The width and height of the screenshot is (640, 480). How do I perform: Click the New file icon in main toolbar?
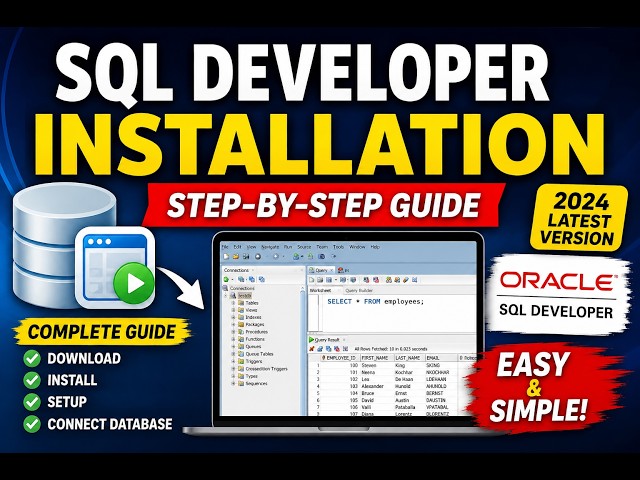226,257
